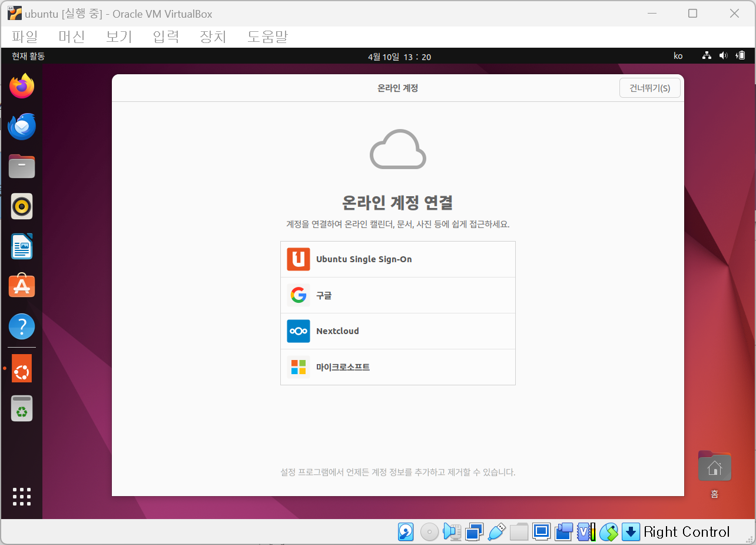
Task: Click the shared folders indicator in VirtualBox status bar
Action: coord(519,532)
